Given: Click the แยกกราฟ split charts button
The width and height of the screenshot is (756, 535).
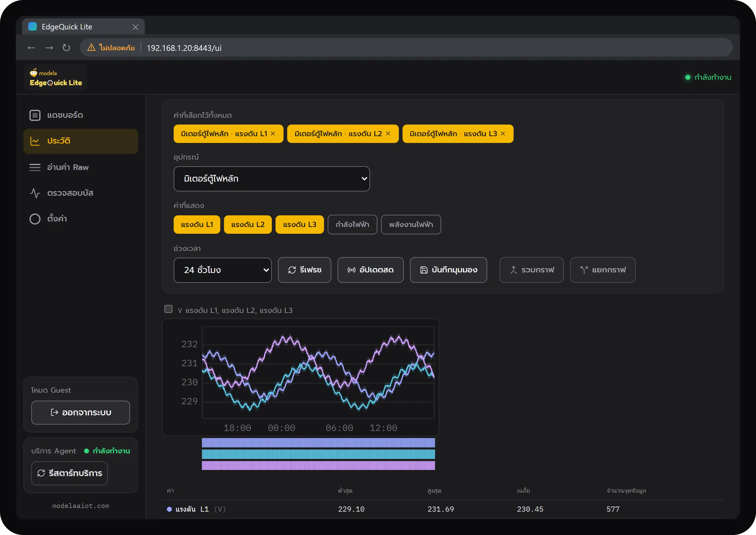Looking at the screenshot, I should click(603, 270).
